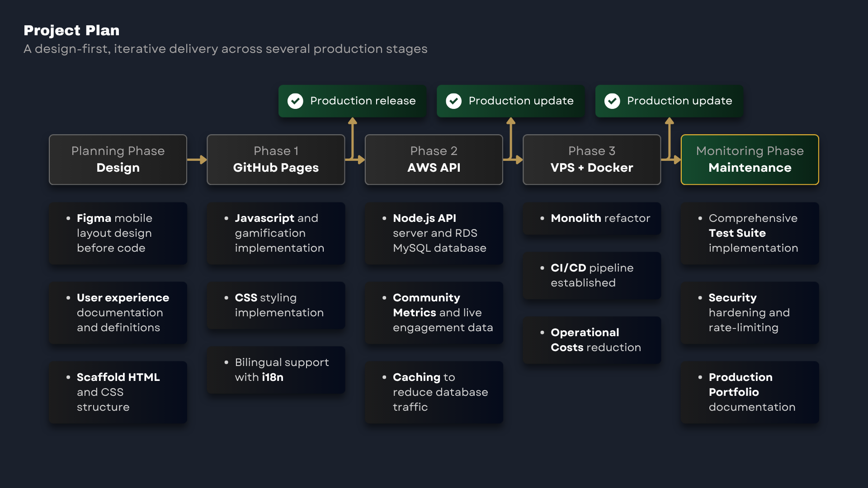Click the checkmark icon on the middle Production update badge
The height and width of the screenshot is (488, 868).
(453, 101)
